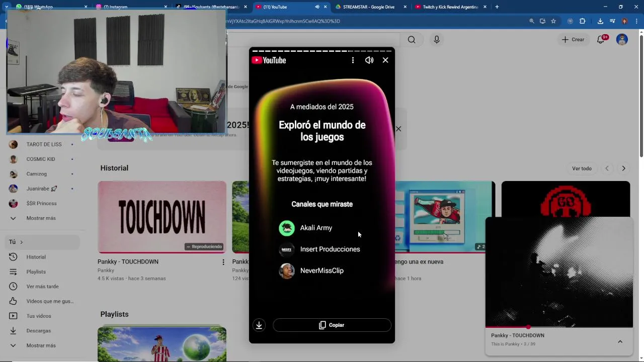The width and height of the screenshot is (644, 362).
Task: Go to next Historial videos arrow
Action: click(x=623, y=168)
